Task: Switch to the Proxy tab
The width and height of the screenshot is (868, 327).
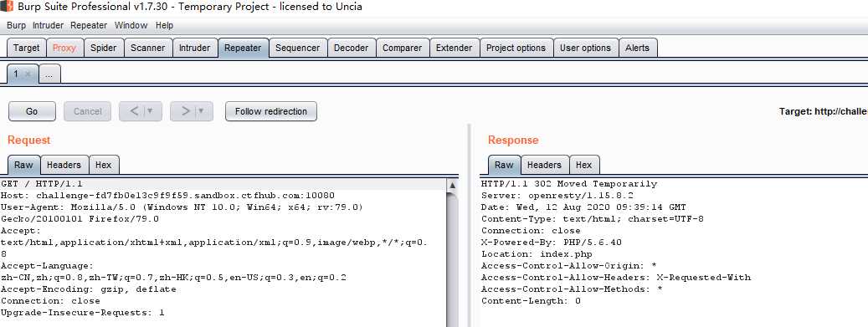Action: (64, 49)
